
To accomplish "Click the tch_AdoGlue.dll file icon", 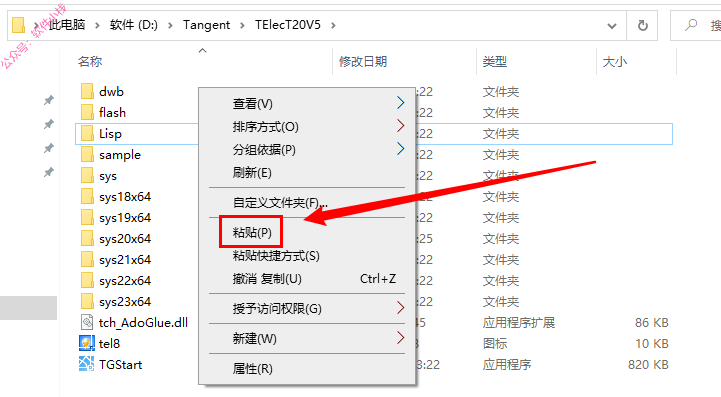I will pyautogui.click(x=86, y=322).
